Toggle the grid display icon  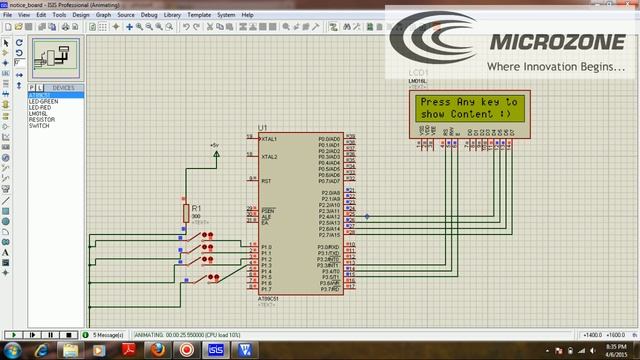103,27
